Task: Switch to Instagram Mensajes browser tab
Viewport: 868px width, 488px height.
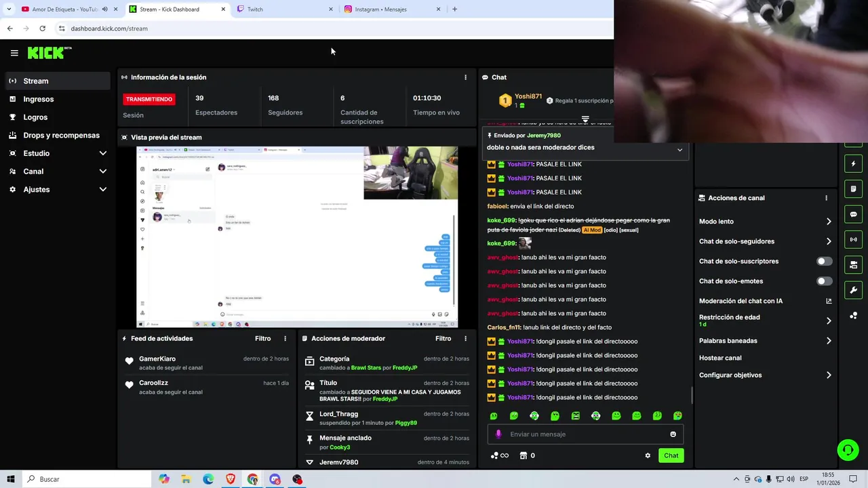Action: pos(393,9)
